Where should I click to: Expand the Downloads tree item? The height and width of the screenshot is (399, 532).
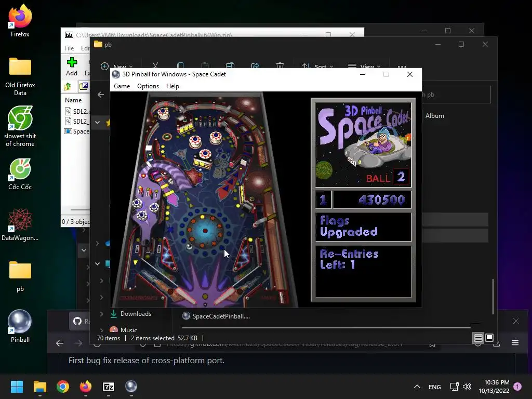101,314
